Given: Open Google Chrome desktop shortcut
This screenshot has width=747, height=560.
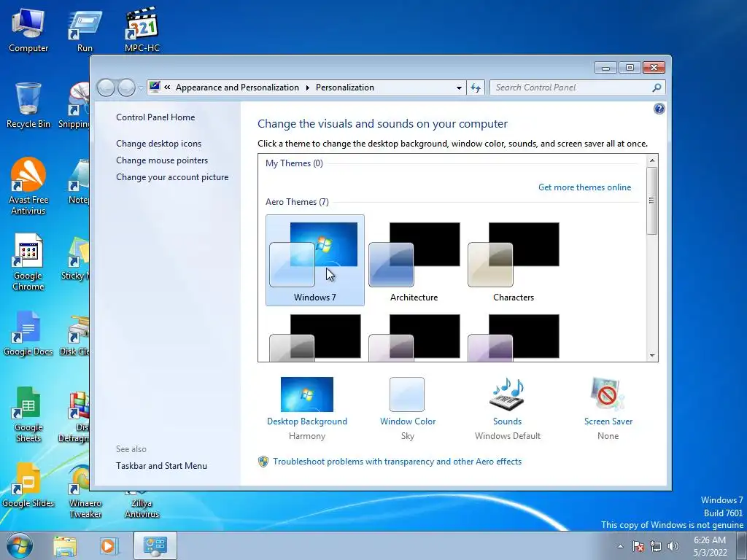Looking at the screenshot, I should coord(28,262).
